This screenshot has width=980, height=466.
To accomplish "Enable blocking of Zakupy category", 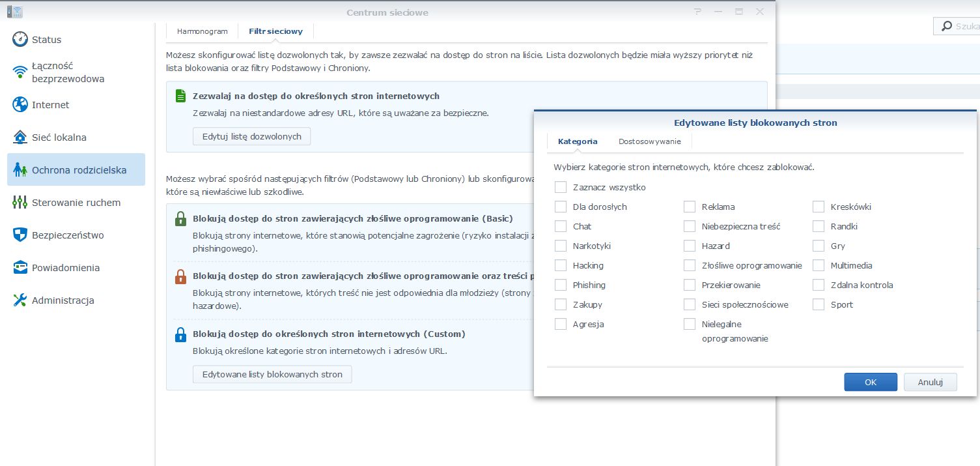I will pos(561,304).
